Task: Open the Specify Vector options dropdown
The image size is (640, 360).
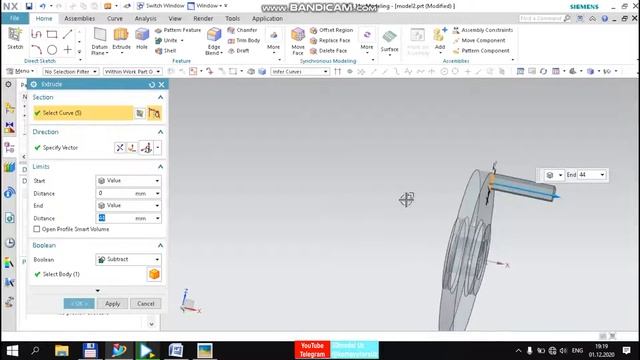Action: 158,147
